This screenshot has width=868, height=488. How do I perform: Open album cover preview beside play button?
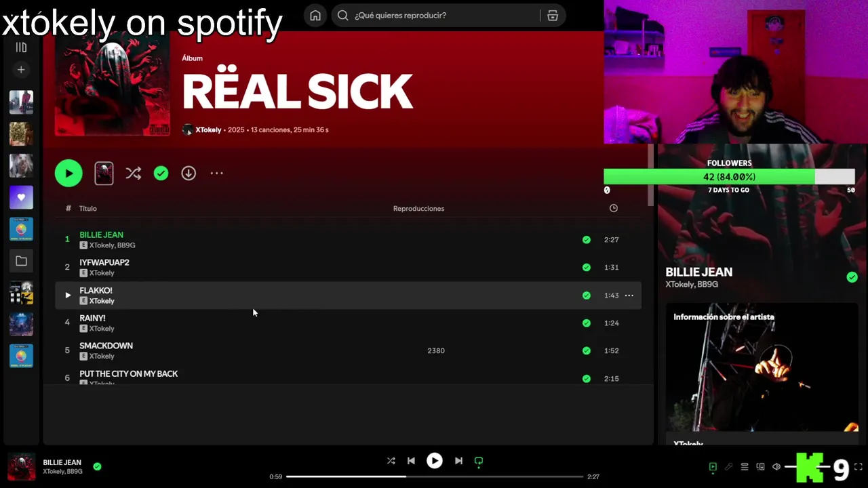coord(104,174)
